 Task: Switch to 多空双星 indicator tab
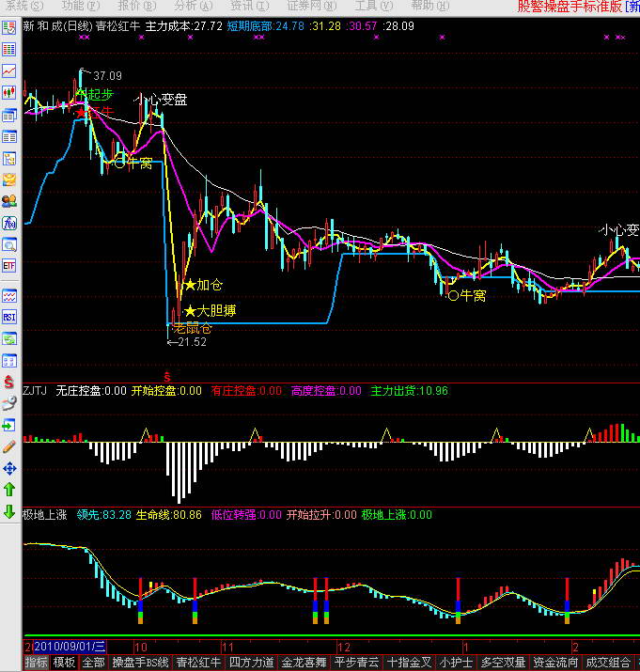coord(503,663)
